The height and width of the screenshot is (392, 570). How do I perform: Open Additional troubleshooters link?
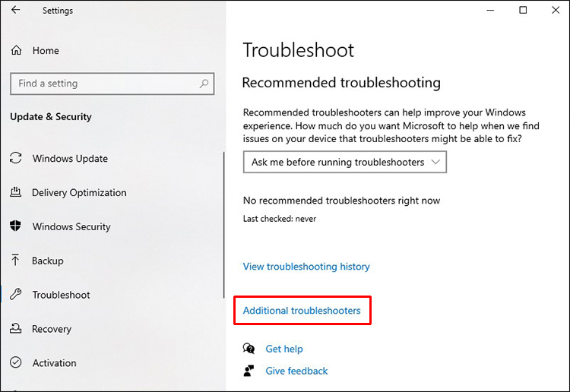click(x=302, y=310)
